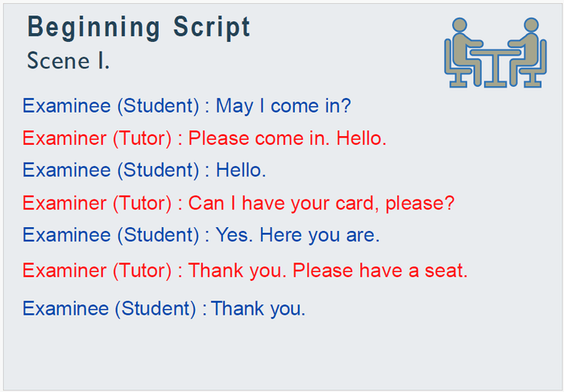
Task: Click "Examinee (Student)" label before "May I come in?"
Action: tap(111, 106)
